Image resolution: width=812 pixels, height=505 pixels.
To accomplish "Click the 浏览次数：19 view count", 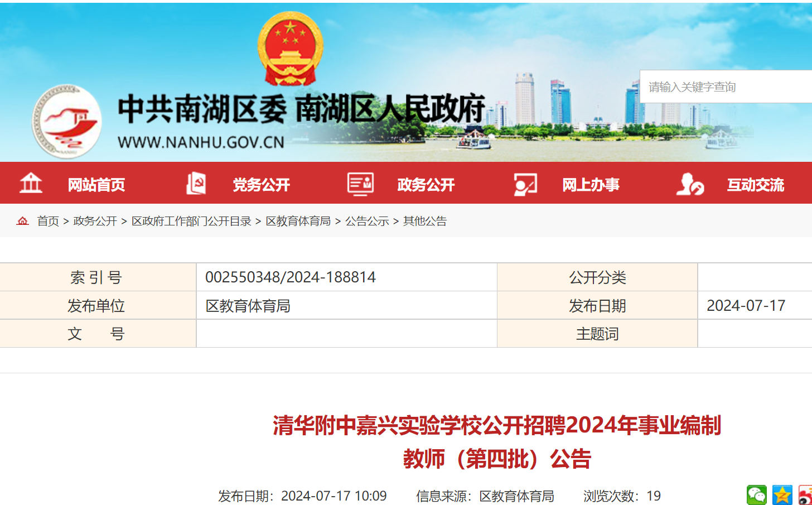I will [622, 496].
